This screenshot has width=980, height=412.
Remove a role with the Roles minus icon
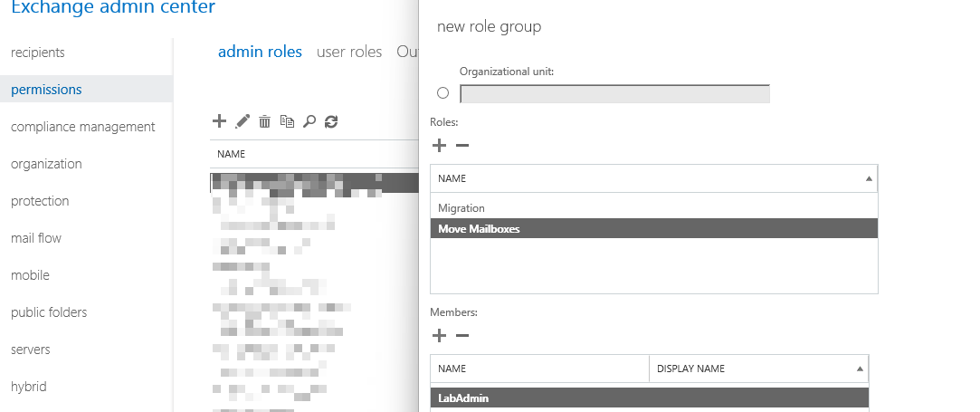click(461, 146)
